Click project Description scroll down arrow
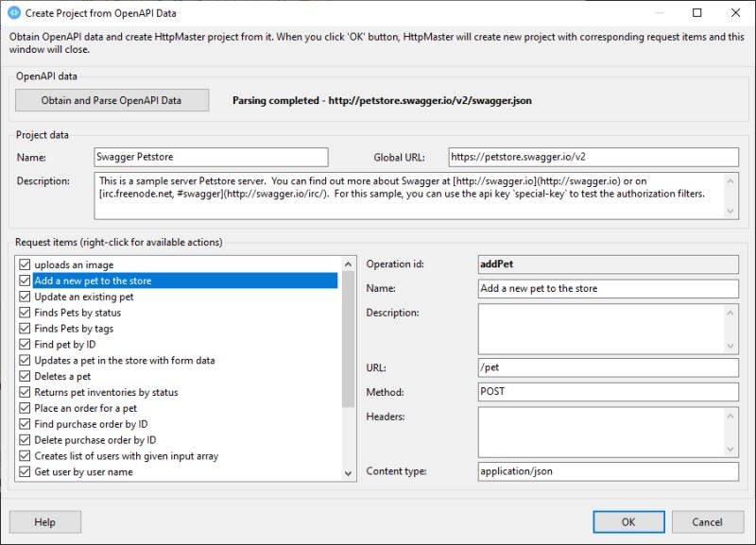Screen dimensions: 756x545 (x=730, y=211)
